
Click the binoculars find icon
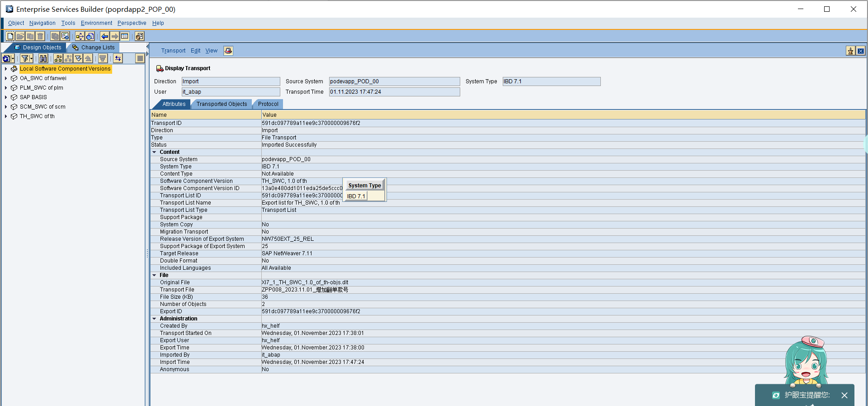tap(43, 58)
